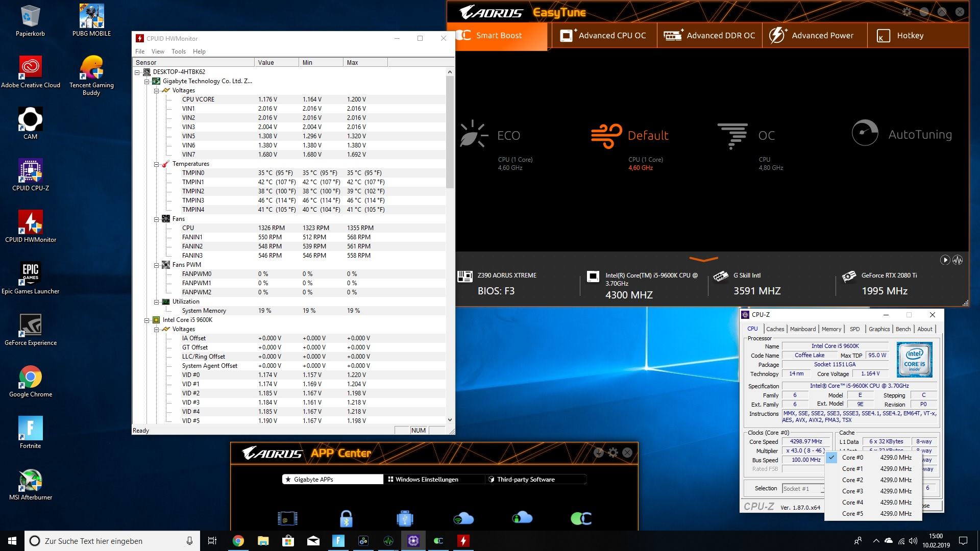Screen dimensions: 980x551
Task: Click the taskbar search box
Action: [x=112, y=541]
